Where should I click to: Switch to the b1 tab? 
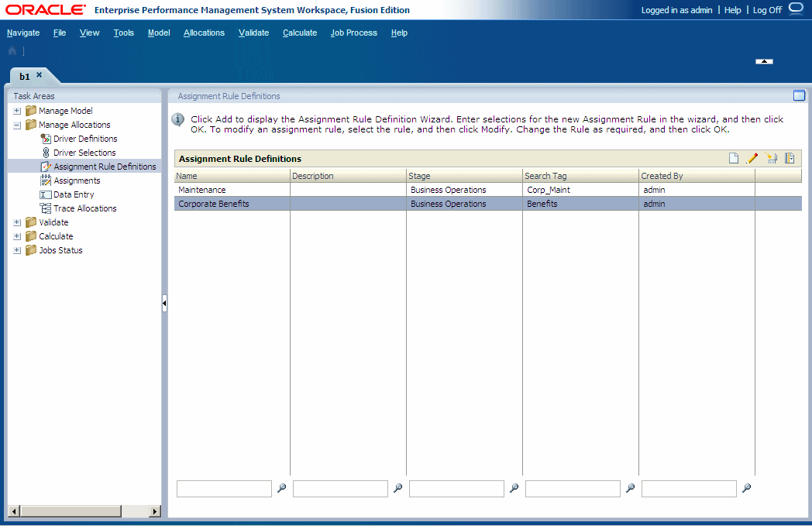23,76
